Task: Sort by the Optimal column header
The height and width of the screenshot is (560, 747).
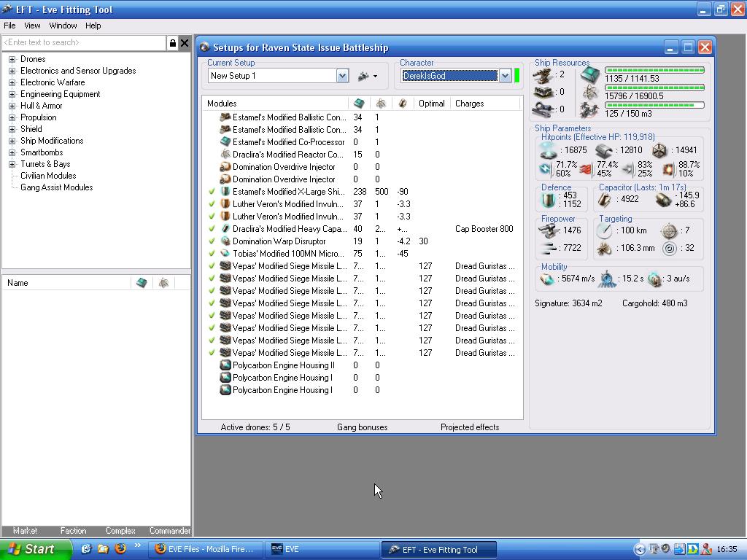Action: point(431,104)
